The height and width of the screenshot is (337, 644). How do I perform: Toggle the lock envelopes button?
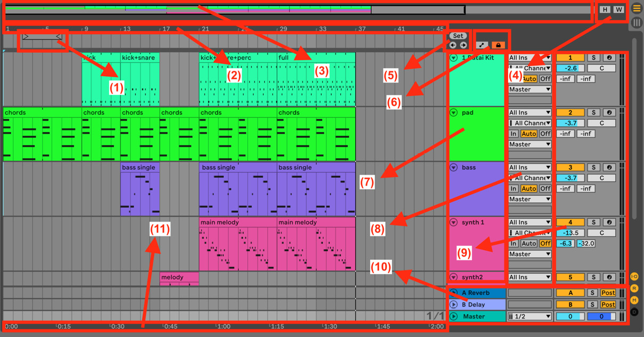[499, 45]
